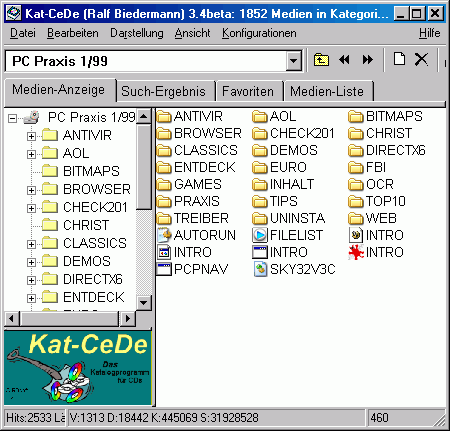
Task: Expand the CHECK201 tree node
Action: (31, 208)
